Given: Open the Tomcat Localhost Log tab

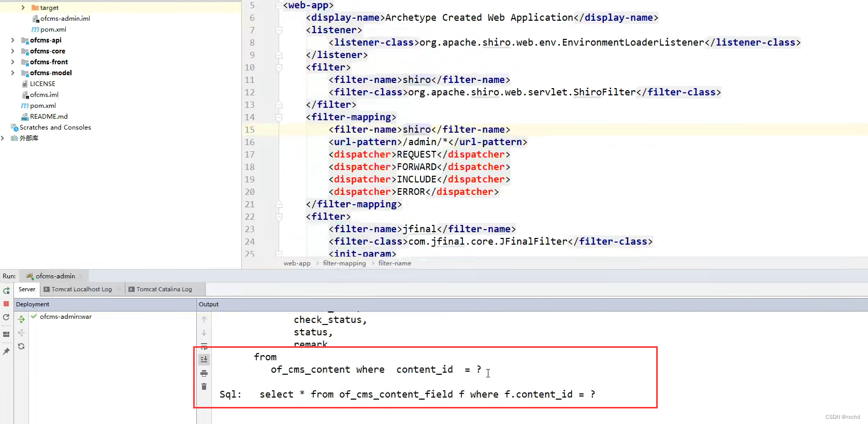Looking at the screenshot, I should pyautogui.click(x=82, y=289).
